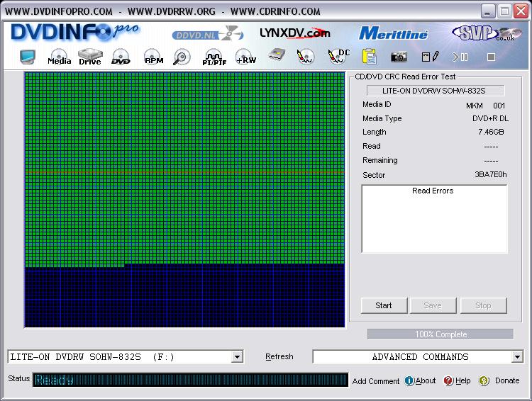This screenshot has height=401, width=532.
Task: Open the disc magnifier scan tool
Action: pos(182,57)
